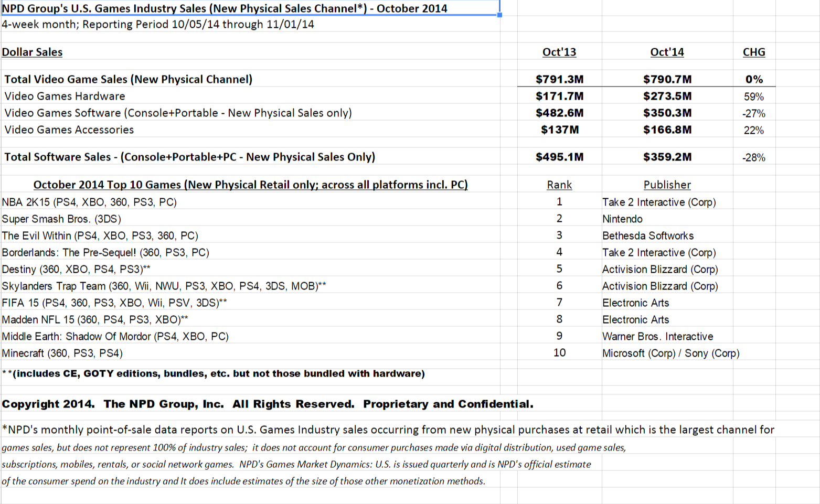Select the -27% change cell
The image size is (820, 504).
coord(754,113)
